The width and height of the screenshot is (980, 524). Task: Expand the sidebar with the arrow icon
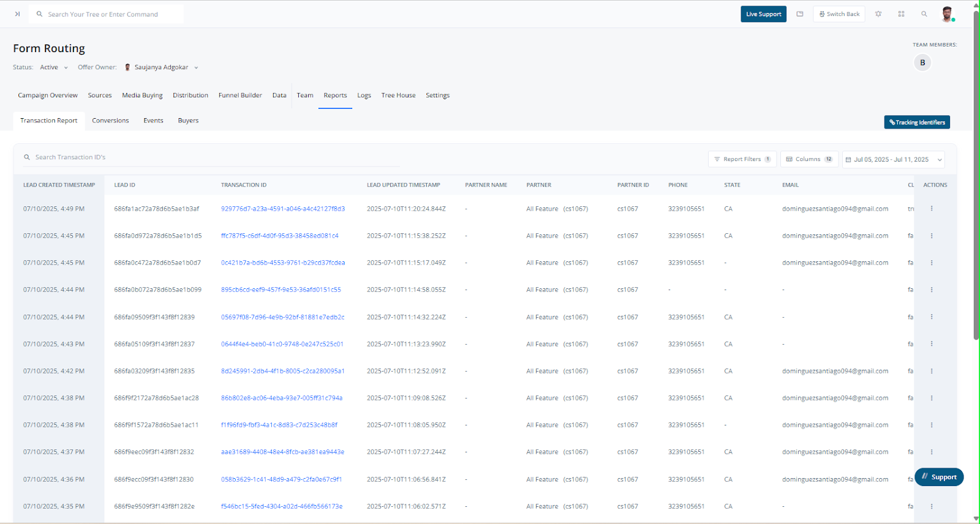click(17, 14)
